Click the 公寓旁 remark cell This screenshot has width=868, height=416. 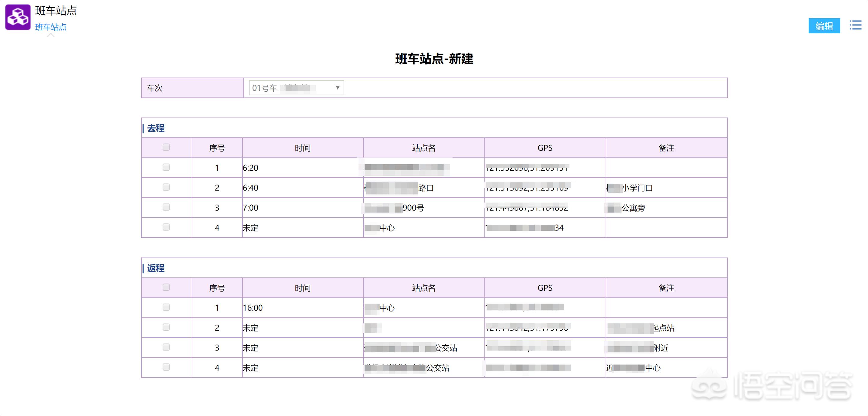point(667,208)
